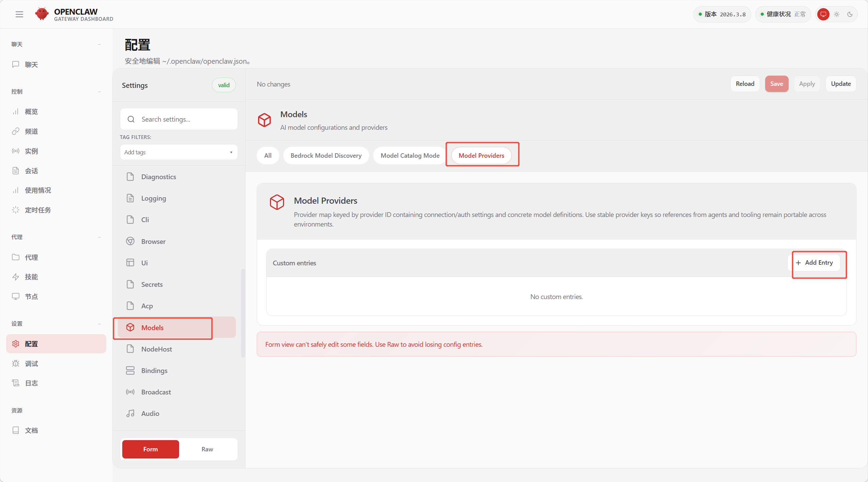Select Form view mode
The height and width of the screenshot is (482, 868).
[150, 449]
